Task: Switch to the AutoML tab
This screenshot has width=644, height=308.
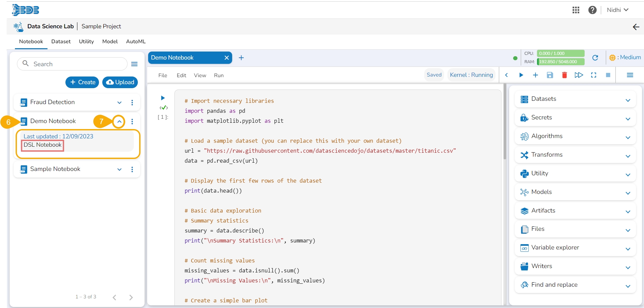Action: (136, 42)
